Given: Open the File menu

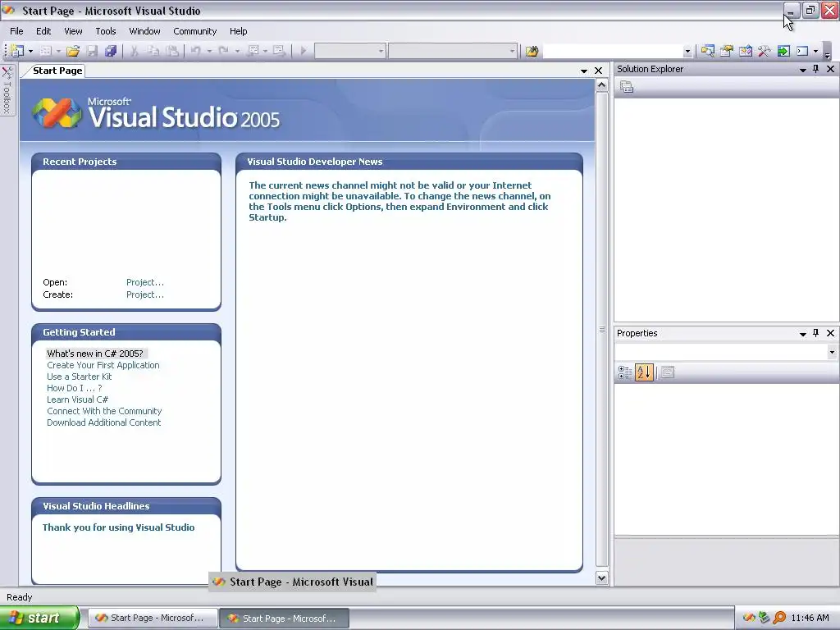Looking at the screenshot, I should coord(16,31).
